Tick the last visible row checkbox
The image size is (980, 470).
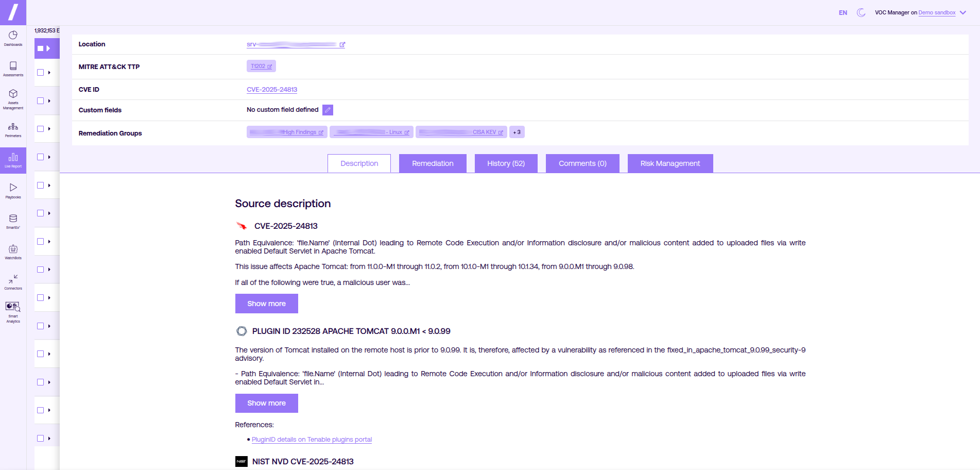pyautogui.click(x=41, y=439)
